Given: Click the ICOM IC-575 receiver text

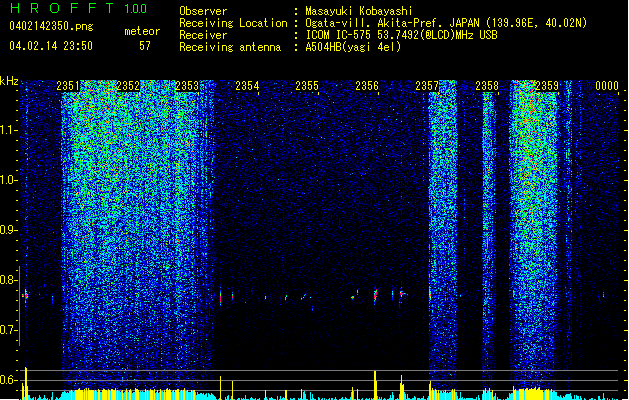Looking at the screenshot, I should (x=401, y=35).
